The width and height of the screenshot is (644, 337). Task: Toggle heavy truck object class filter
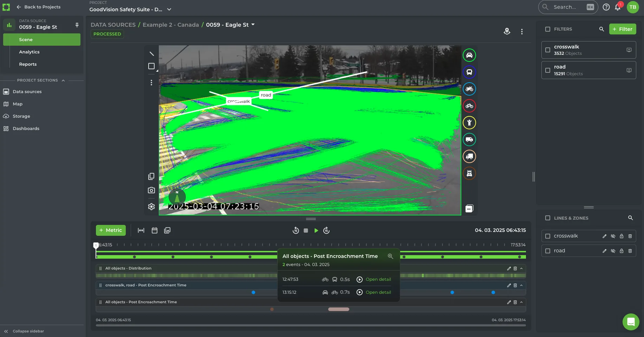[x=469, y=173]
